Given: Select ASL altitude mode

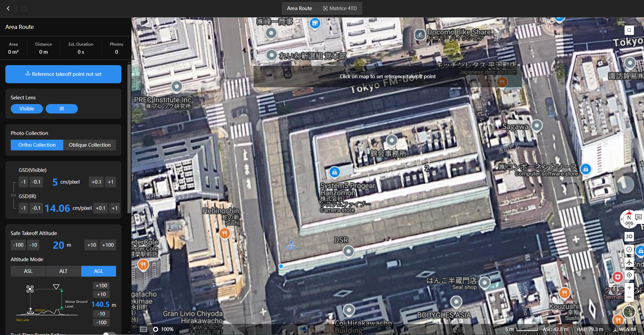Looking at the screenshot, I should point(28,271).
